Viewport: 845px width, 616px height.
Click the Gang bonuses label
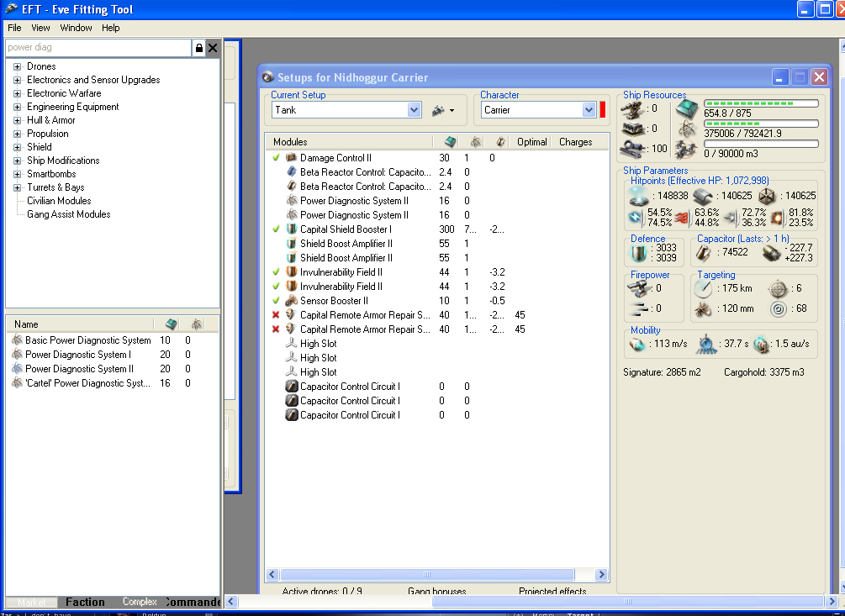[x=437, y=592]
